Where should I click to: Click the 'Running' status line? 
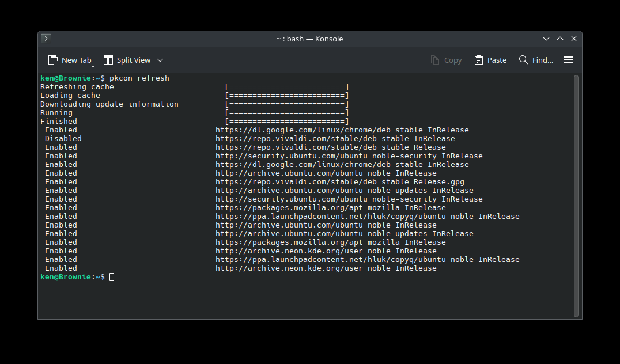pos(56,113)
